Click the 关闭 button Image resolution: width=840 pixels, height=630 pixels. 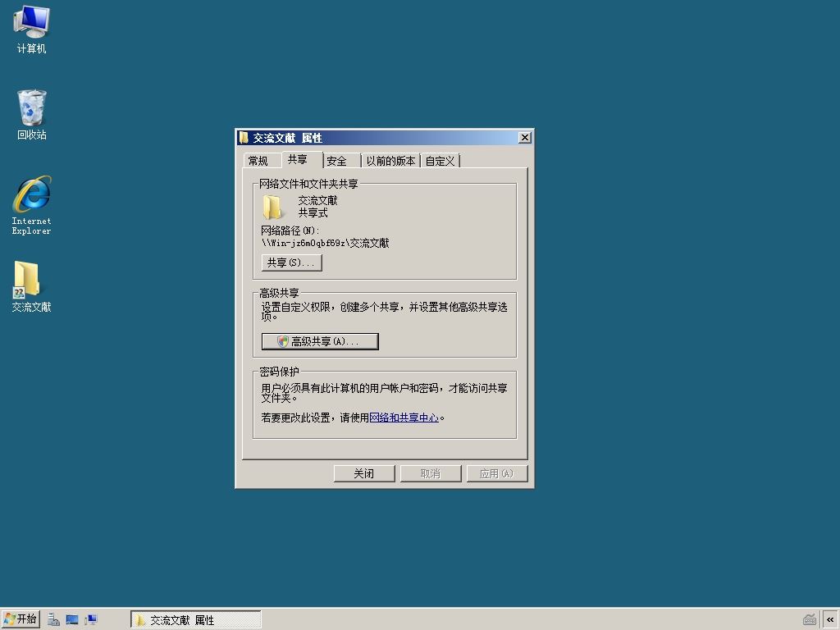(x=364, y=473)
